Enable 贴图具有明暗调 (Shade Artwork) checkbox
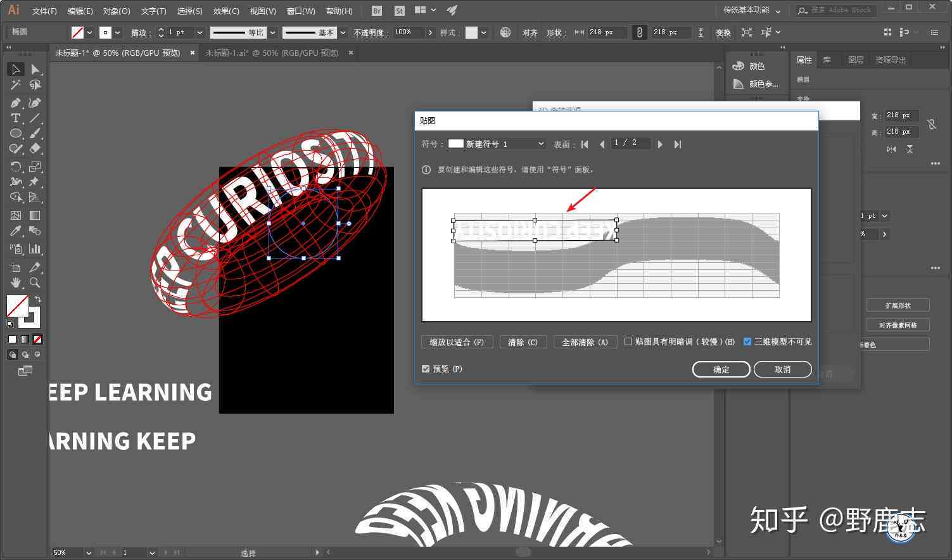The image size is (952, 560). point(628,341)
